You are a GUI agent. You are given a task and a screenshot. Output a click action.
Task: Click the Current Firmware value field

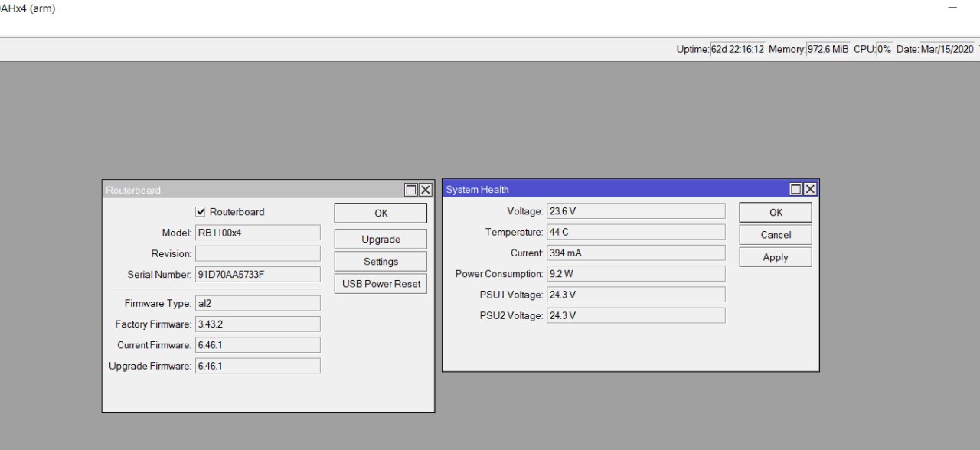[x=258, y=345]
